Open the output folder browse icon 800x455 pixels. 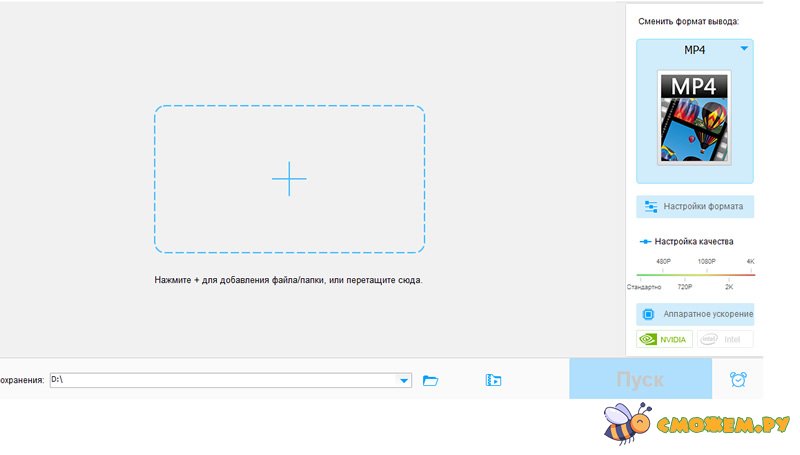pyautogui.click(x=431, y=380)
